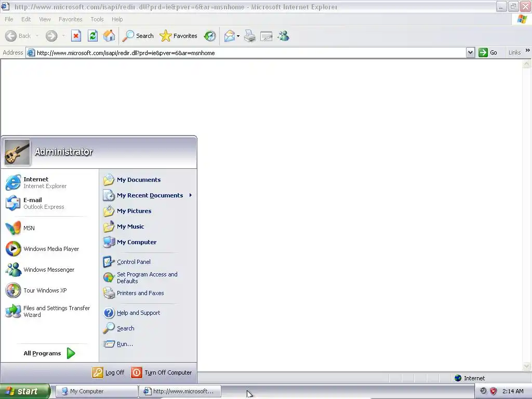Expand the Mail button dropdown arrow

238,36
